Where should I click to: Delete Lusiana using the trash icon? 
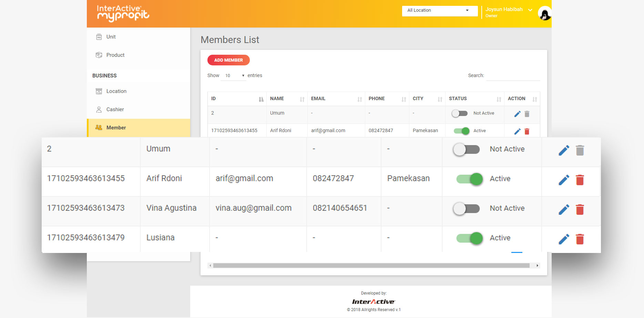580,239
